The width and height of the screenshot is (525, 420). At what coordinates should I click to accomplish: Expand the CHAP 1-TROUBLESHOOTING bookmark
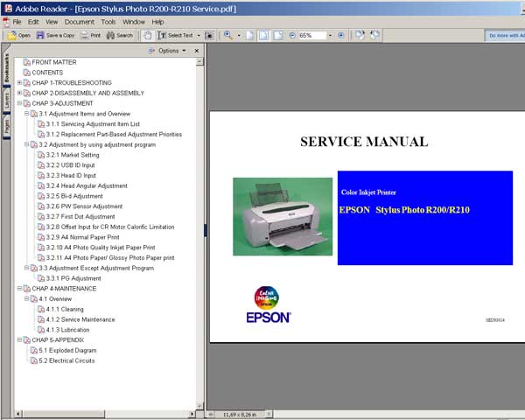pos(19,83)
